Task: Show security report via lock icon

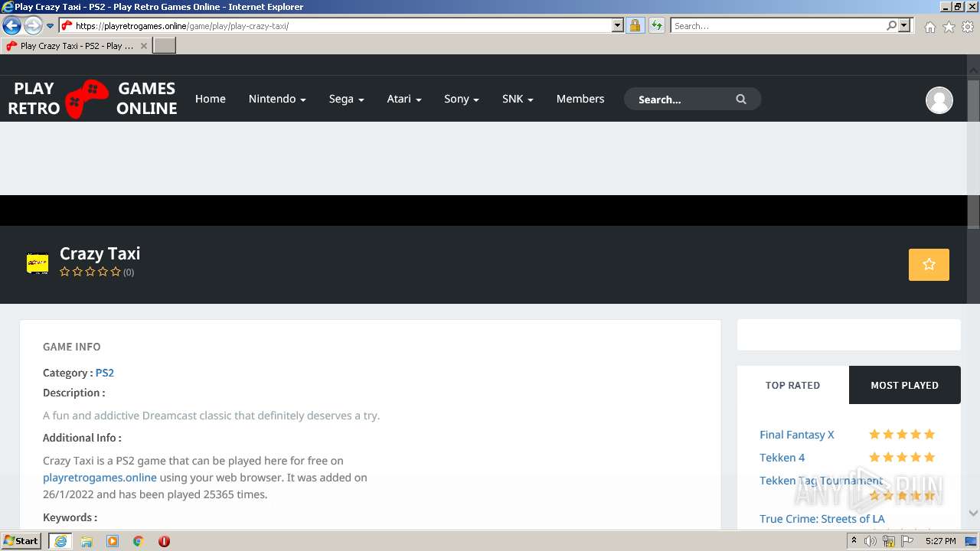Action: (635, 25)
